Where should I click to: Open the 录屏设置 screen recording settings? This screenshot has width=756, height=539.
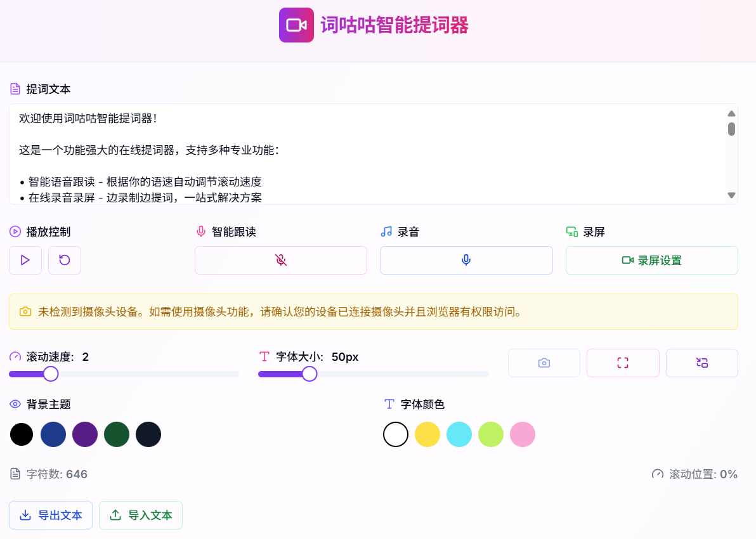[652, 261]
